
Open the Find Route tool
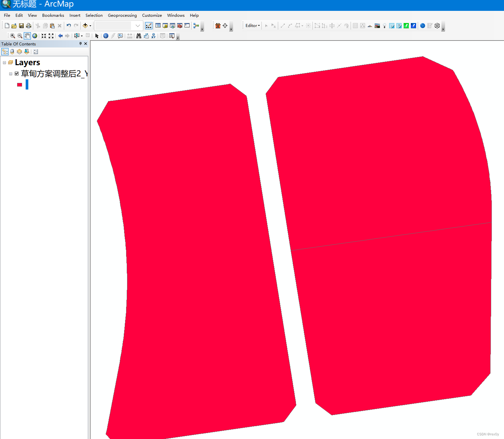pos(146,36)
